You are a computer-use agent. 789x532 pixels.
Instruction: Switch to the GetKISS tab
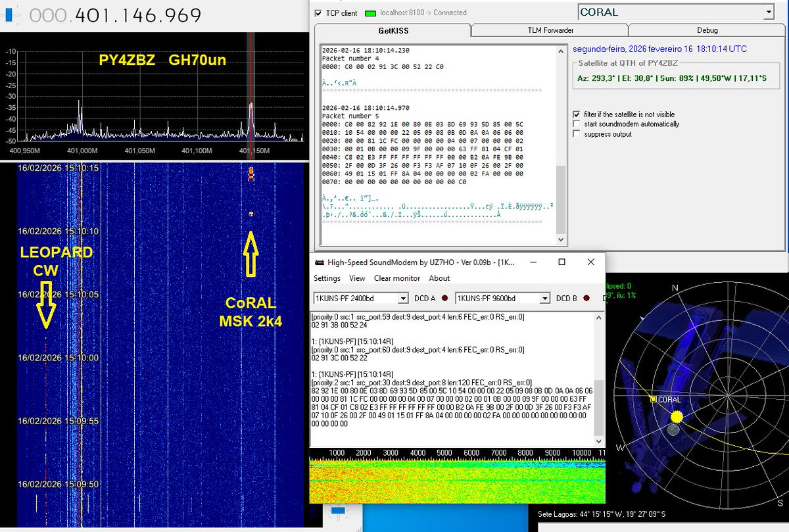(392, 30)
